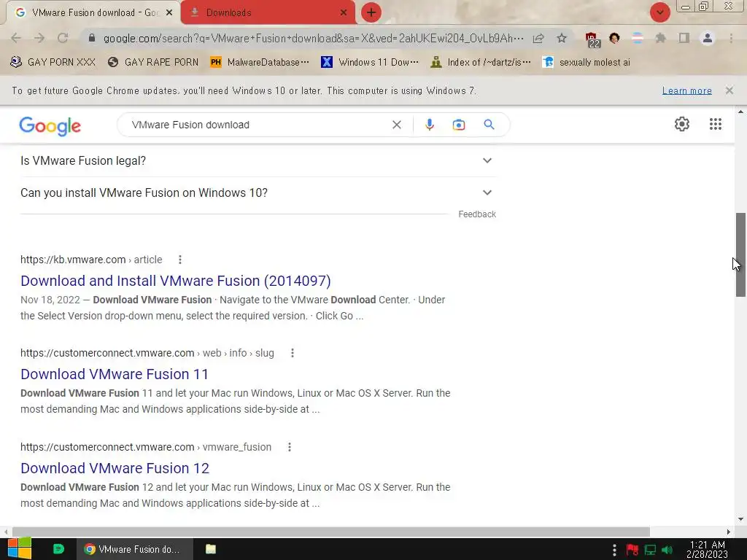
Task: Close the Downloads tab
Action: 343,13
